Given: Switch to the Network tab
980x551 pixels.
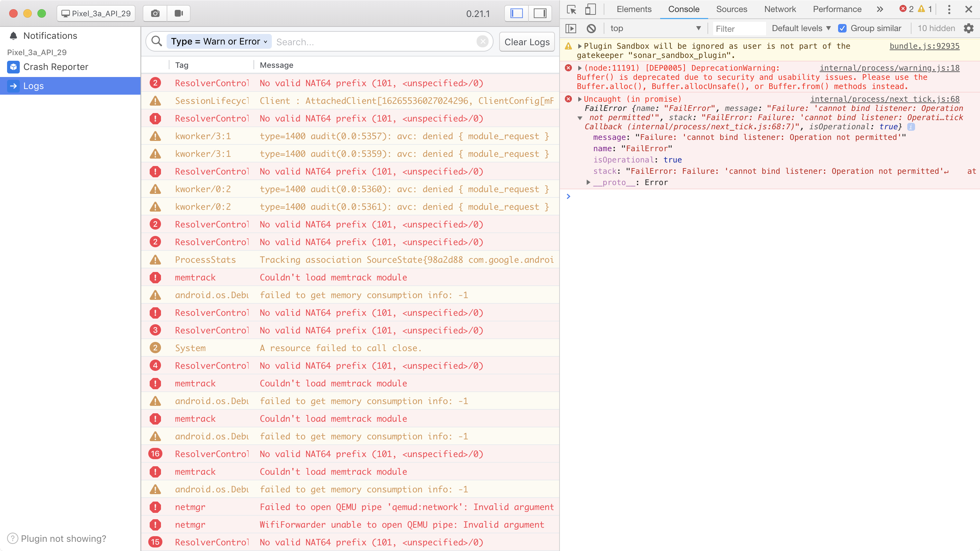Looking at the screenshot, I should coord(780,9).
